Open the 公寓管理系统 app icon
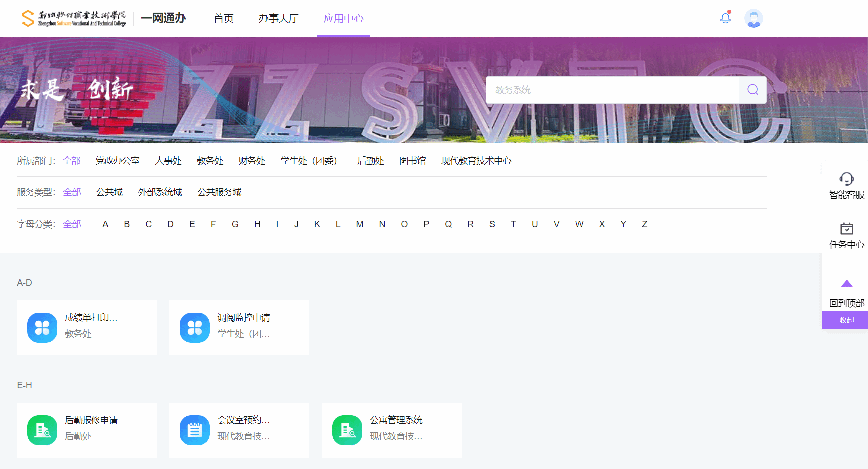This screenshot has height=469, width=868. (x=347, y=430)
